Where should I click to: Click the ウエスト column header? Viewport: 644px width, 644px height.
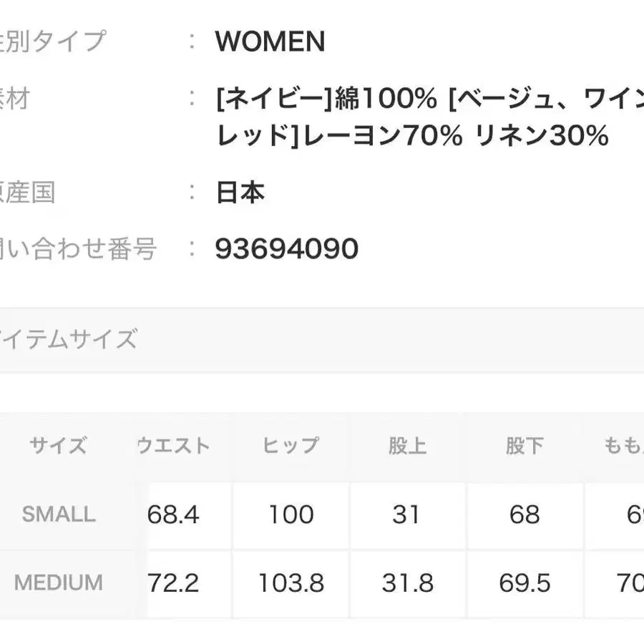click(x=173, y=446)
